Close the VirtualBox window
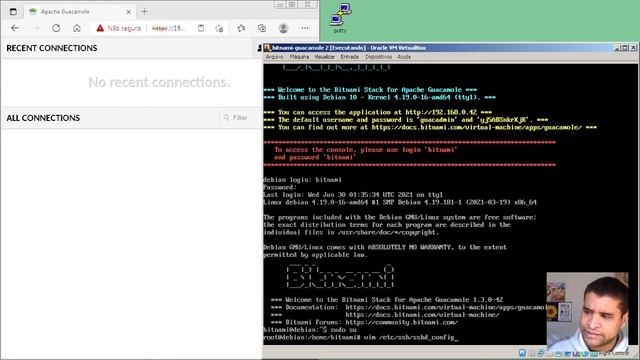640x360 pixels. [x=633, y=48]
